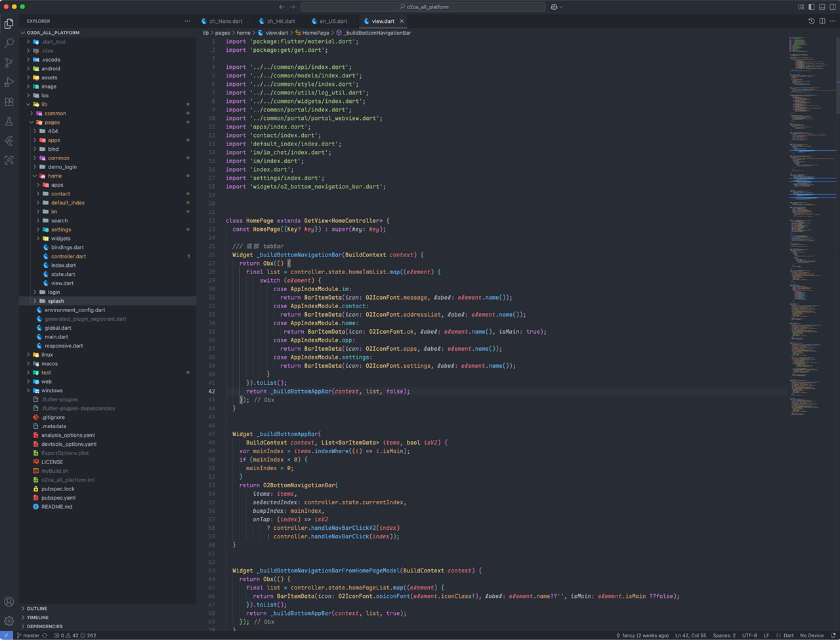
Task: Change the LF end-of-line sequence
Action: click(x=766, y=635)
